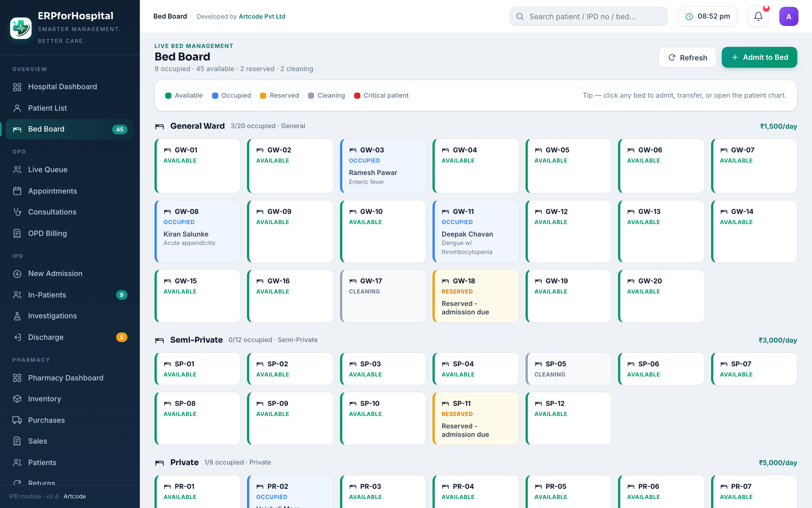Open the Discharge menu item

coord(70,337)
